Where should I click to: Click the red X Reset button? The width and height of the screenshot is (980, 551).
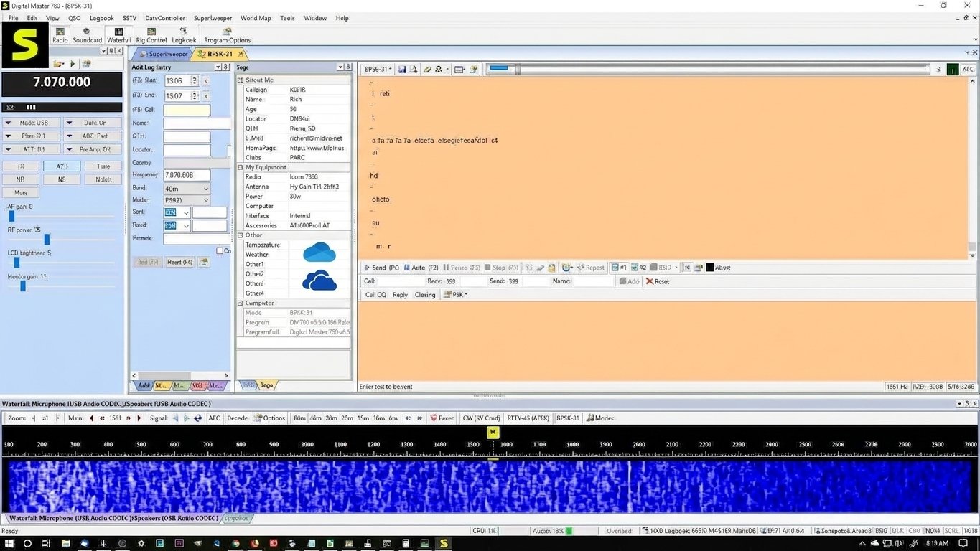[x=658, y=281]
